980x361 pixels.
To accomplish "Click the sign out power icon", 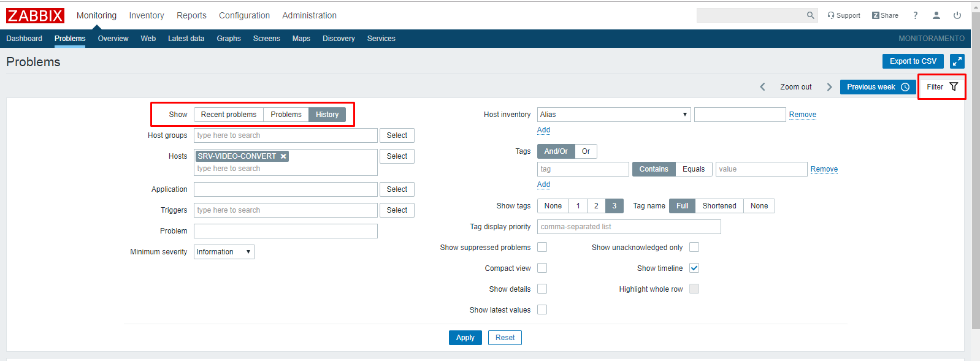I will [x=957, y=15].
